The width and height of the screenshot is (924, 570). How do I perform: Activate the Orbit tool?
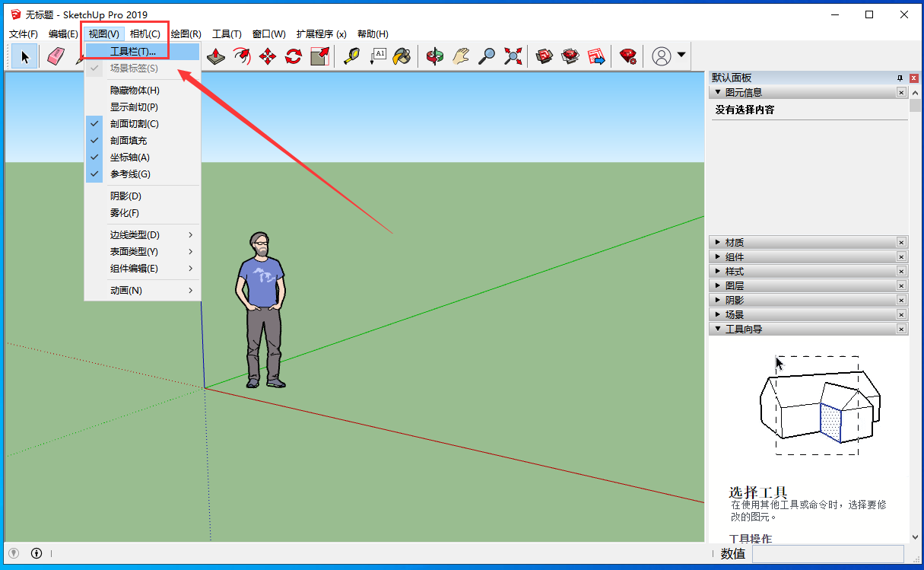click(433, 56)
